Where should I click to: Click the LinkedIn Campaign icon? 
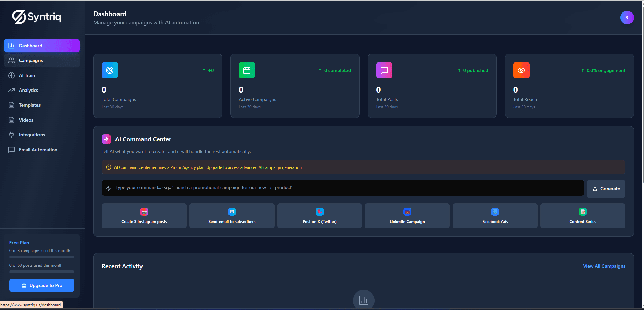407,212
